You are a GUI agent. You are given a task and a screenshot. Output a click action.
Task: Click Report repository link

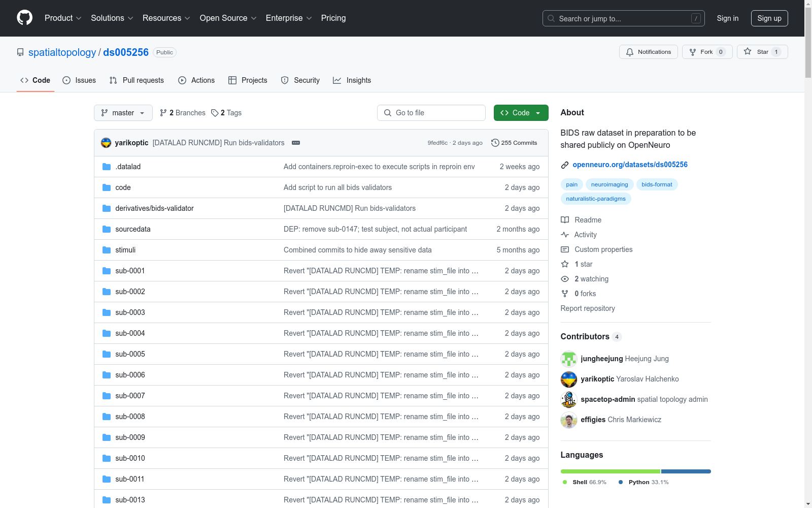pyautogui.click(x=588, y=308)
